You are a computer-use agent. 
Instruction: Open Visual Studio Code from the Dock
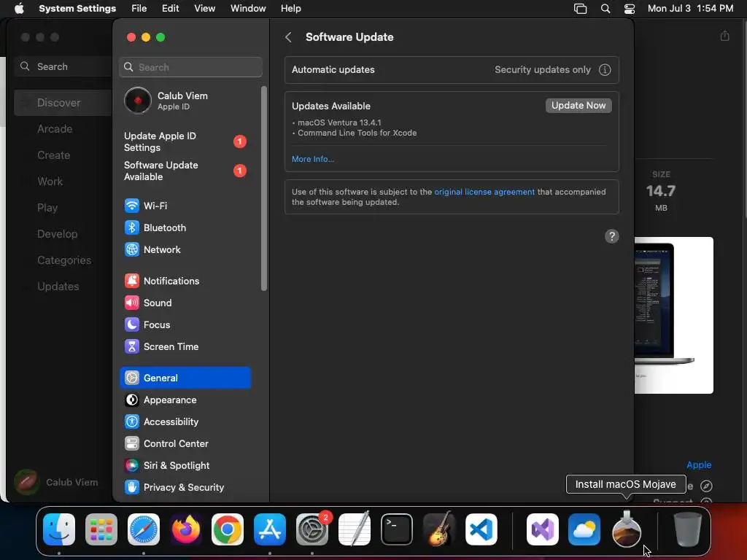[x=481, y=529]
